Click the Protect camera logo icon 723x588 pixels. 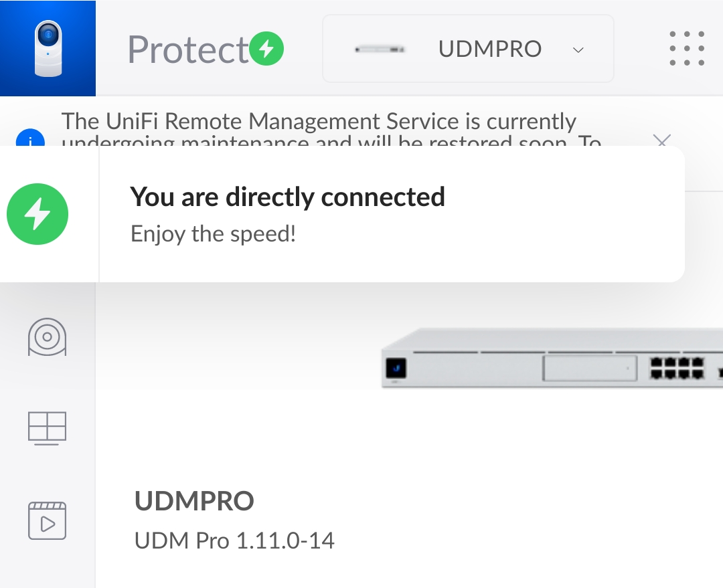click(48, 48)
